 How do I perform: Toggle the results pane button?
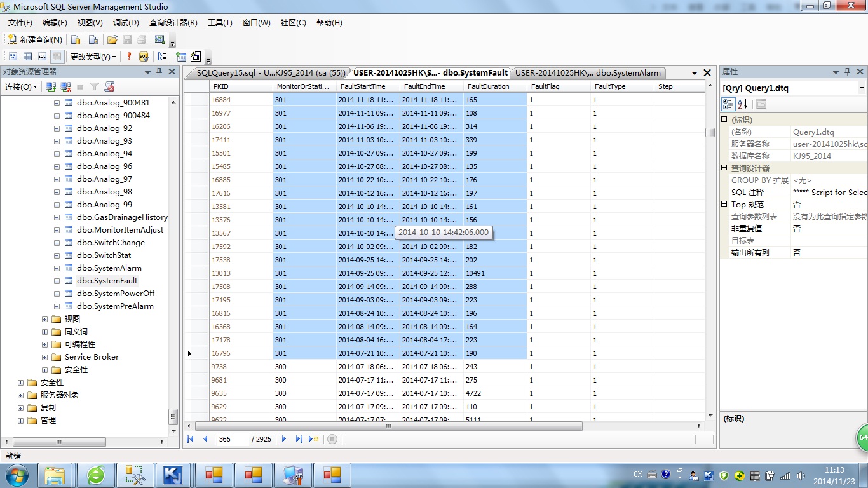57,57
